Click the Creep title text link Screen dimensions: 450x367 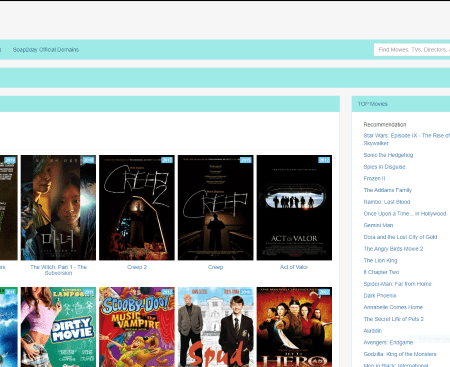215,267
